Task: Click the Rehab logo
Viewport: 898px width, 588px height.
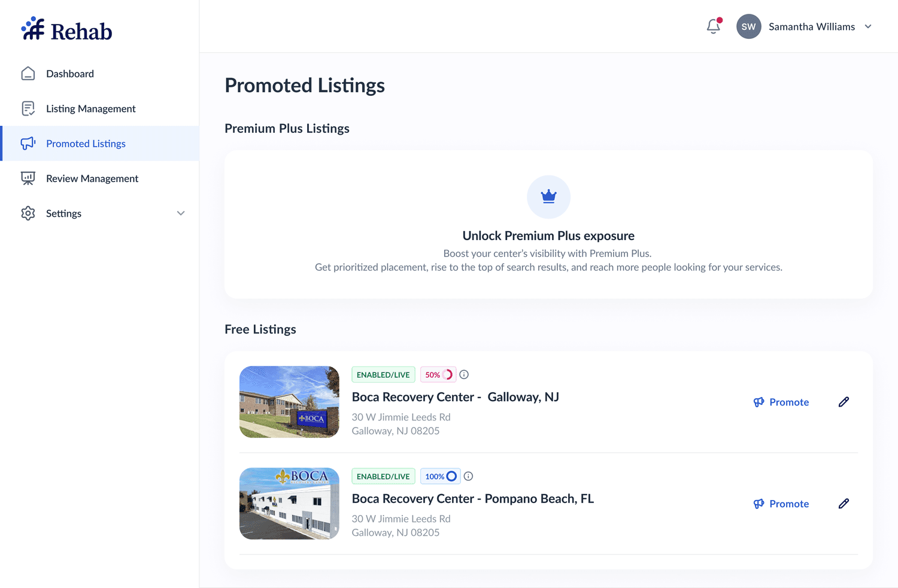Action: tap(66, 29)
